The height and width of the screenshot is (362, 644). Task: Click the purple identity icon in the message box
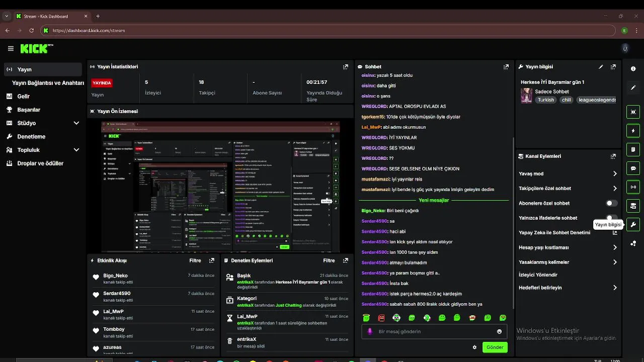click(370, 331)
